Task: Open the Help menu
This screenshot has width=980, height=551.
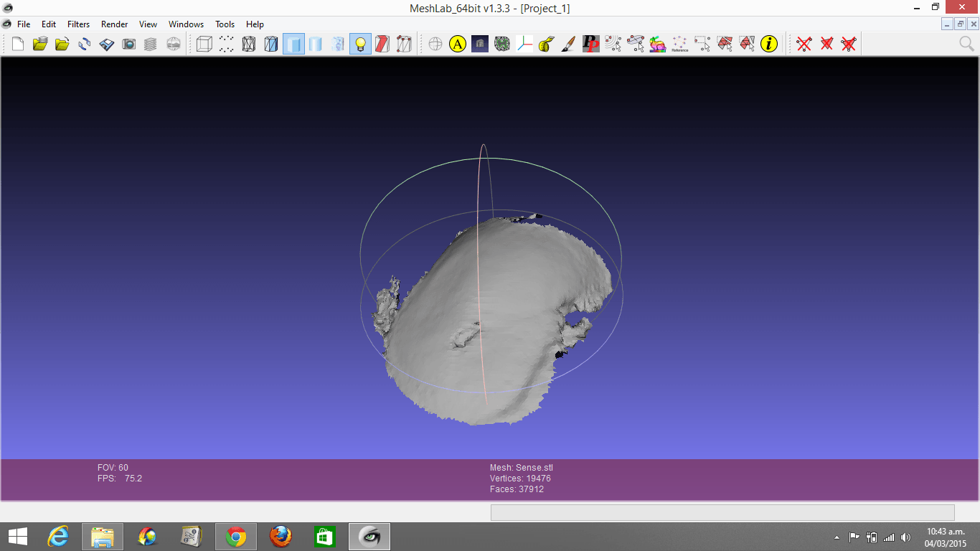Action: tap(255, 24)
